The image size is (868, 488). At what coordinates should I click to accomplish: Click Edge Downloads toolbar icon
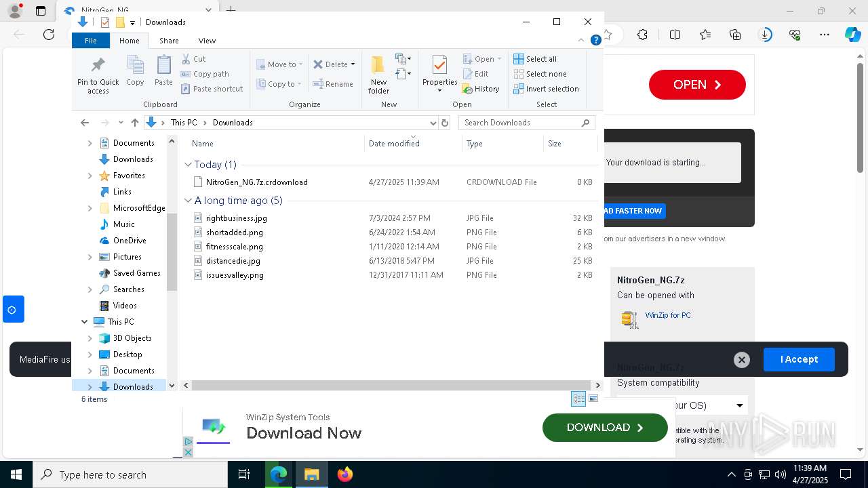click(x=765, y=35)
